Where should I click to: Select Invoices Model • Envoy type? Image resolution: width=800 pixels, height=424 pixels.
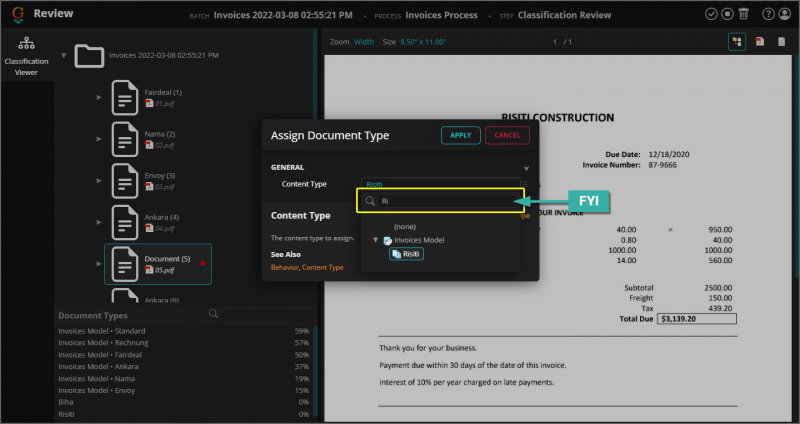coord(184,390)
